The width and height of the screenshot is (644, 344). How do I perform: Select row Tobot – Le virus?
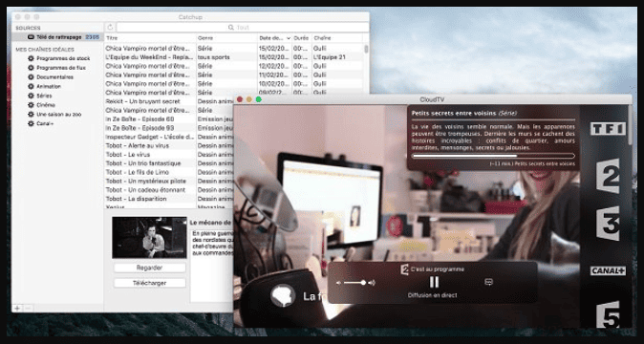pyautogui.click(x=169, y=155)
